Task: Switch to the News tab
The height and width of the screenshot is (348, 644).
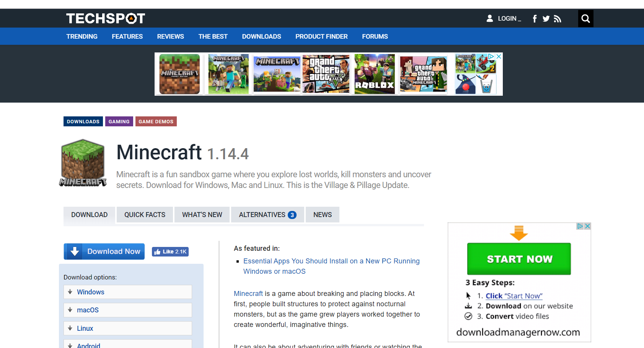Action: 323,215
